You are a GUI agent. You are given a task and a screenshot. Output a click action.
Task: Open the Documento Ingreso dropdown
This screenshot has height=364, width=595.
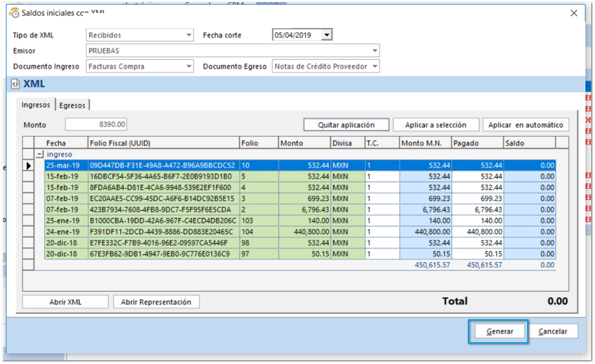[x=189, y=66]
